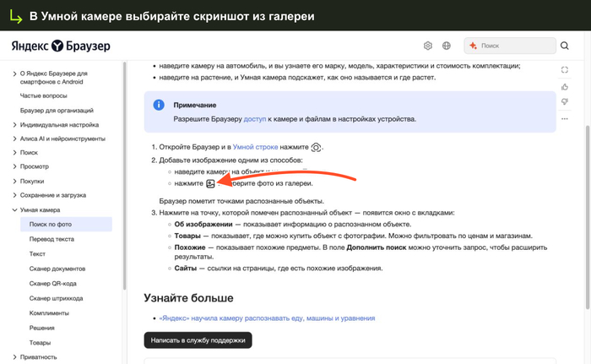Click bold 'Дополнить поиск' text
This screenshot has height=364, width=591.
(377, 247)
